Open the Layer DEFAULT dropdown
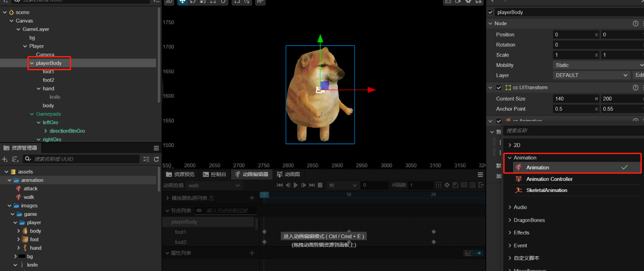This screenshot has width=644, height=271. [592, 75]
